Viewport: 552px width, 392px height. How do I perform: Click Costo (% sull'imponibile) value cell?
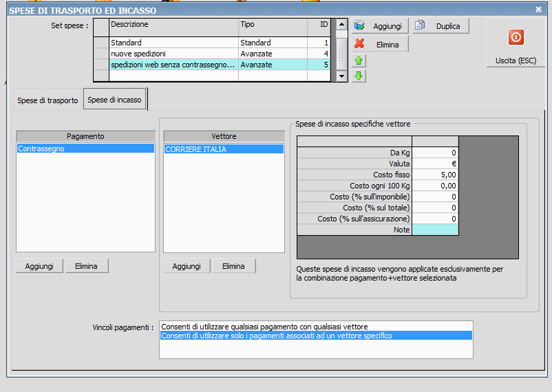click(x=435, y=197)
